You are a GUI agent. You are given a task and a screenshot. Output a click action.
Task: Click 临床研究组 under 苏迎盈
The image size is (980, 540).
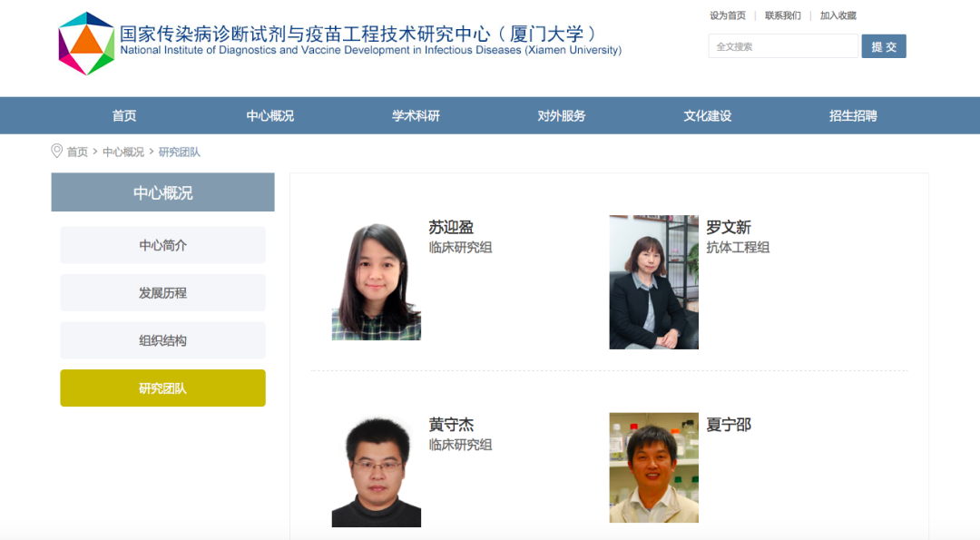click(461, 248)
